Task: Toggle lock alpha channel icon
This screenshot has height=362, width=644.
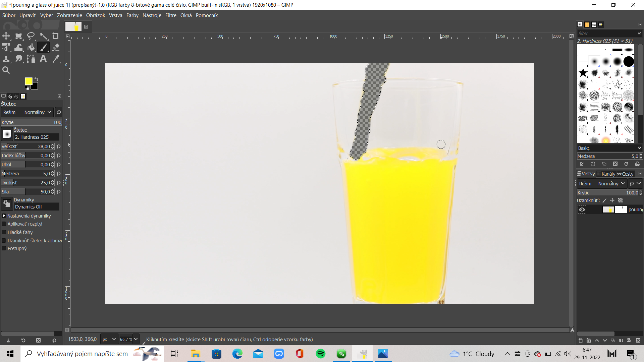Action: point(620,200)
